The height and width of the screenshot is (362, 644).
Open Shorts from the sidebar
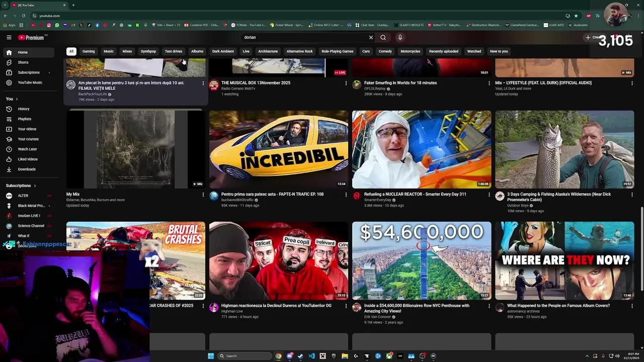[x=29, y=62]
